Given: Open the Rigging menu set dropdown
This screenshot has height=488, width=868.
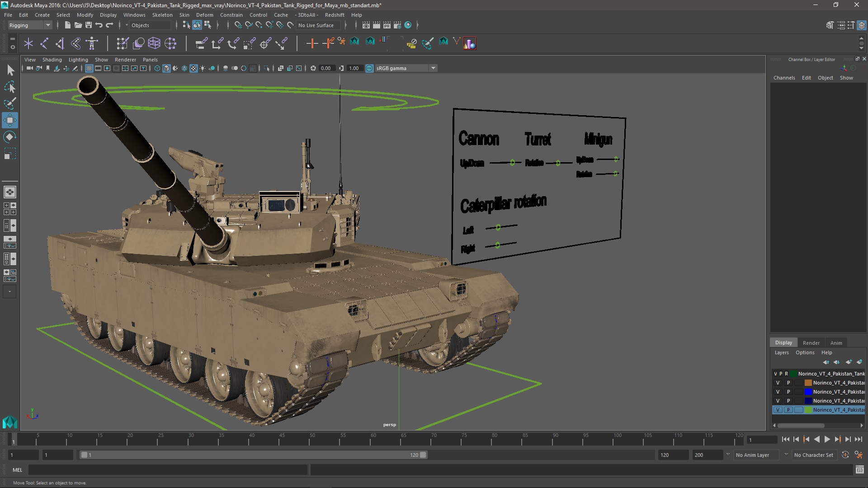Looking at the screenshot, I should click(x=29, y=25).
